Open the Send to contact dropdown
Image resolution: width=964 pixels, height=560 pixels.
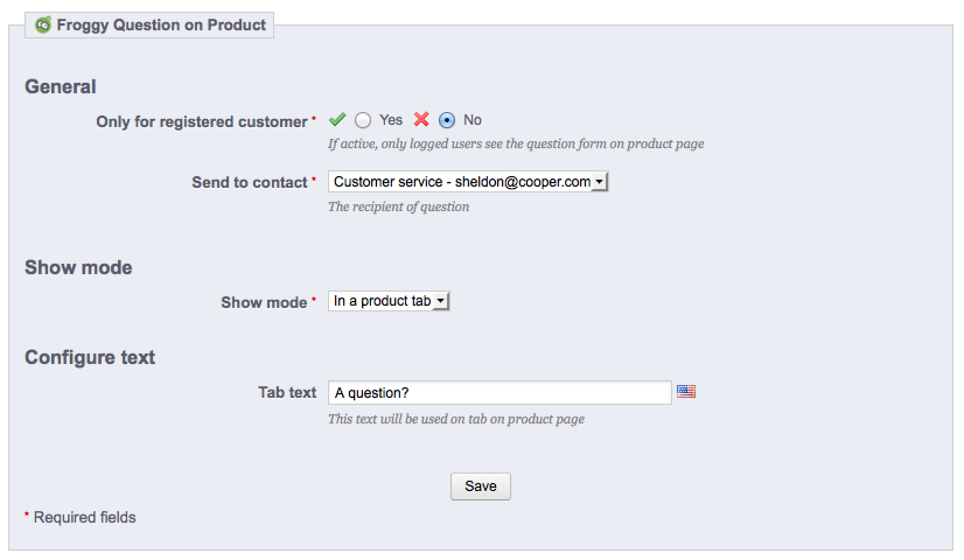[468, 182]
